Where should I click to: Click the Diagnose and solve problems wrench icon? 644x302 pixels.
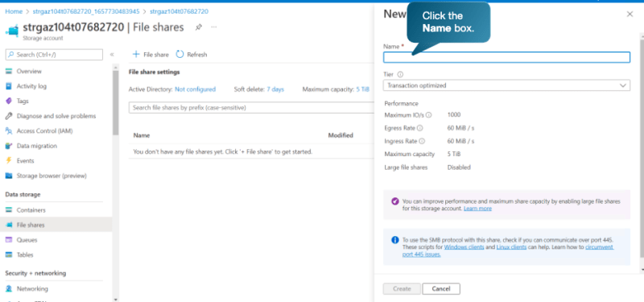click(9, 116)
